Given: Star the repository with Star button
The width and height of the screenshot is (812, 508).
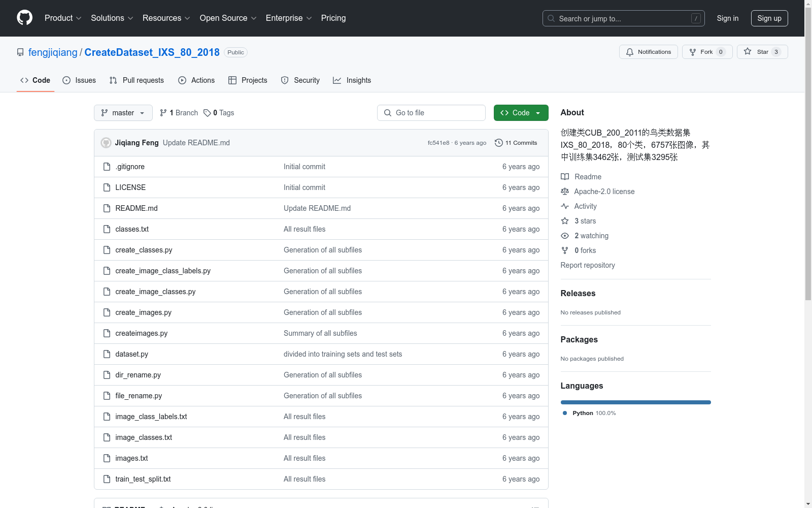Looking at the screenshot, I should click(x=762, y=52).
